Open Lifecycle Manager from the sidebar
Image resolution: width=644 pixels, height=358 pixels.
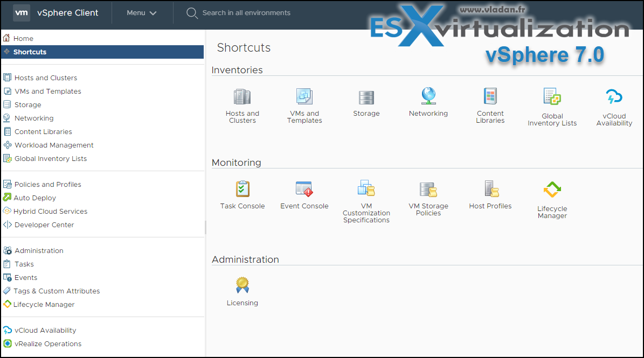coord(44,304)
